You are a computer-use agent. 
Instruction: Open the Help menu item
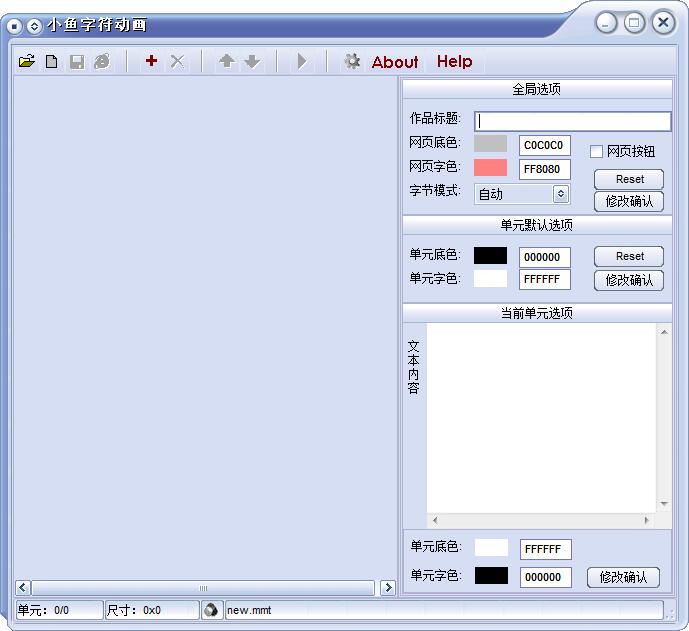tap(454, 62)
